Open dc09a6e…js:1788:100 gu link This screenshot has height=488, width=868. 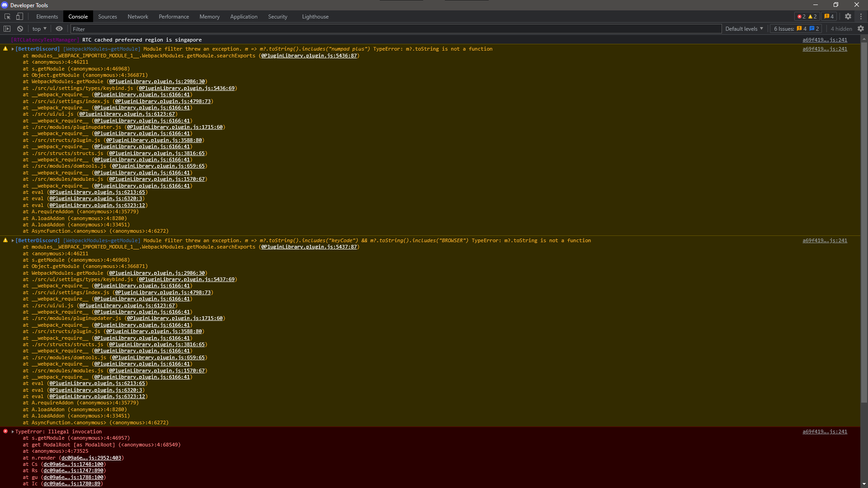click(74, 477)
